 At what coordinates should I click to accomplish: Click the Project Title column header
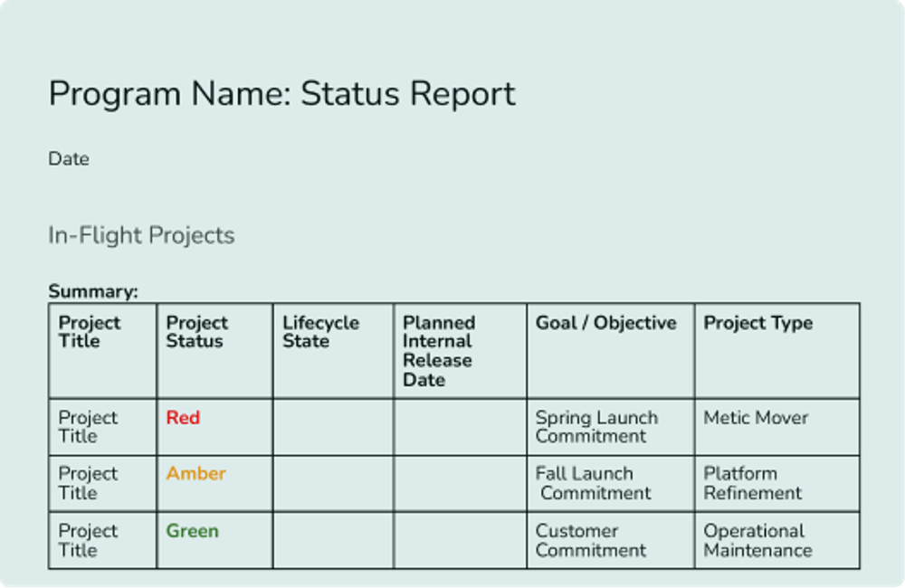88,333
